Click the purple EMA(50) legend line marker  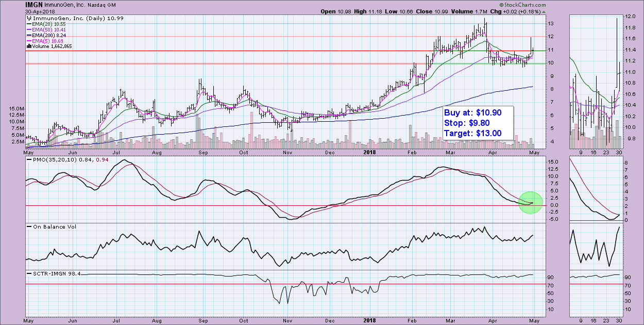point(30,29)
